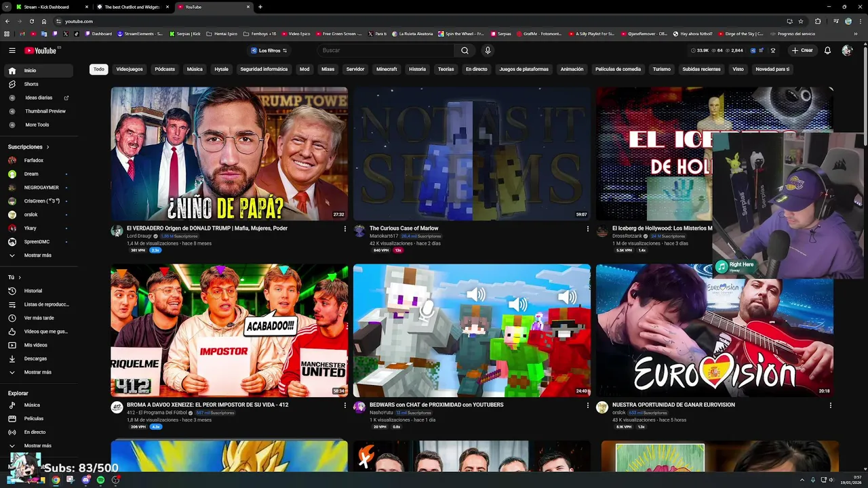
Task: Click the search magnifier button
Action: pos(465,50)
